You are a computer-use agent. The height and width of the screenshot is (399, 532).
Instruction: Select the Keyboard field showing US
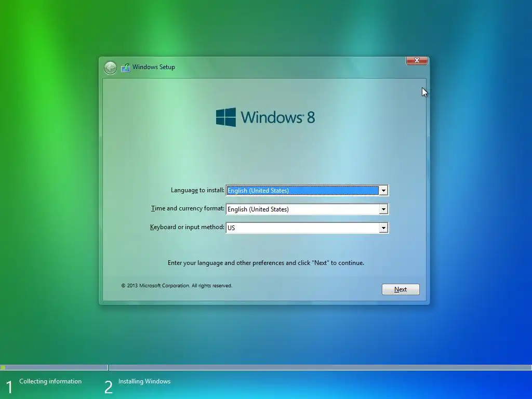tap(307, 228)
